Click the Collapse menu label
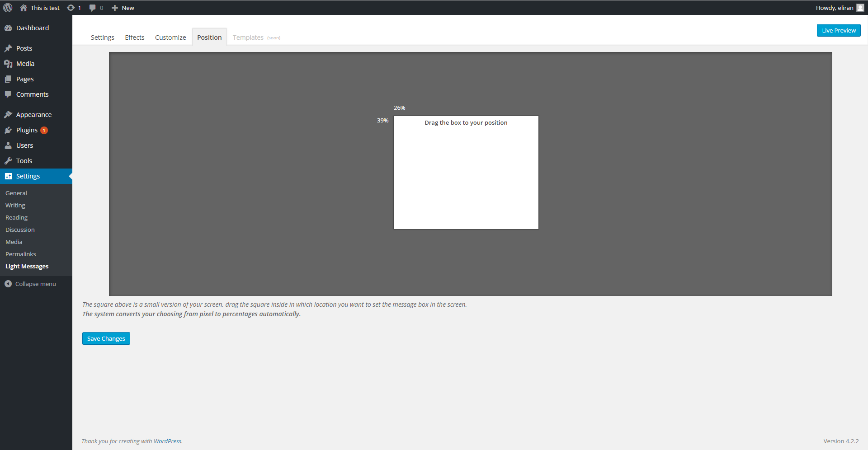 tap(36, 284)
